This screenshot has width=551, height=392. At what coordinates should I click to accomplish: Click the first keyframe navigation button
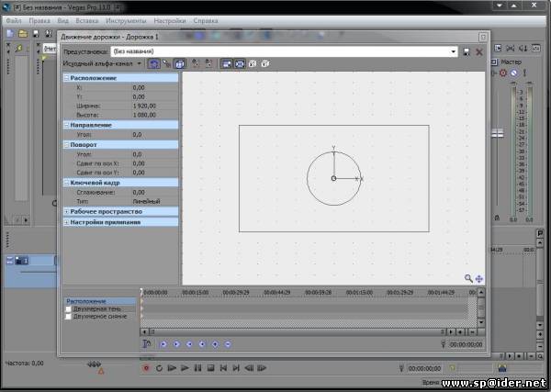coord(163,344)
